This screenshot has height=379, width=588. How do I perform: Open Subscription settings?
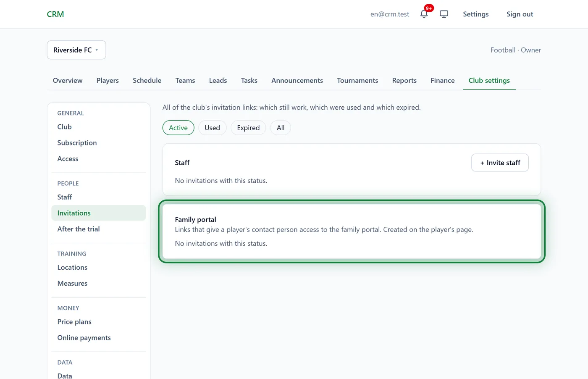[99, 143]
